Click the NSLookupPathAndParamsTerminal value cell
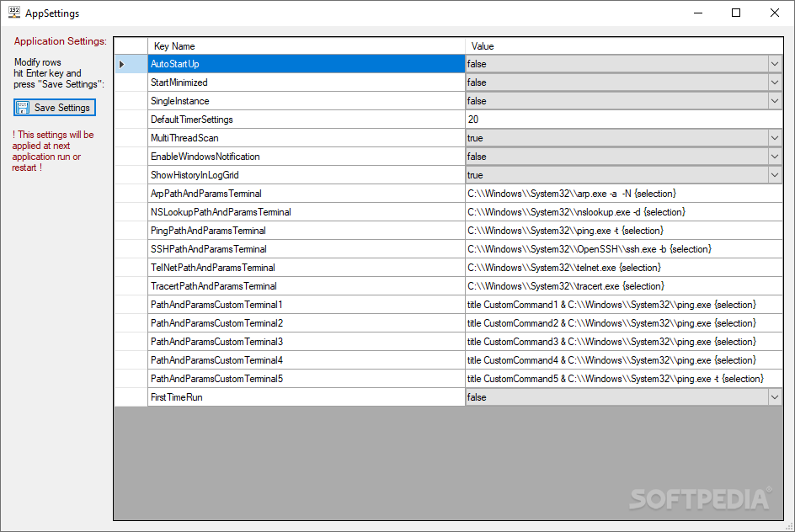The image size is (795, 532). [x=624, y=212]
